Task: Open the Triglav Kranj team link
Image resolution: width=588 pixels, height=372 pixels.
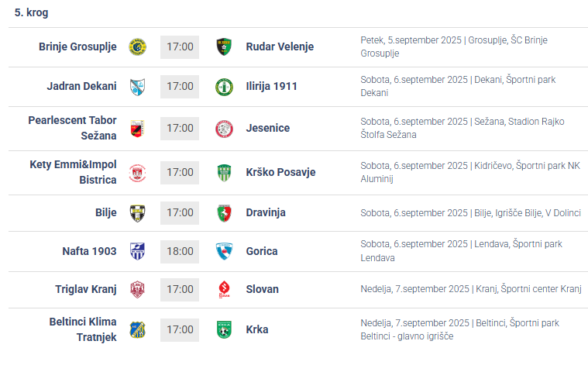Action: tap(86, 289)
